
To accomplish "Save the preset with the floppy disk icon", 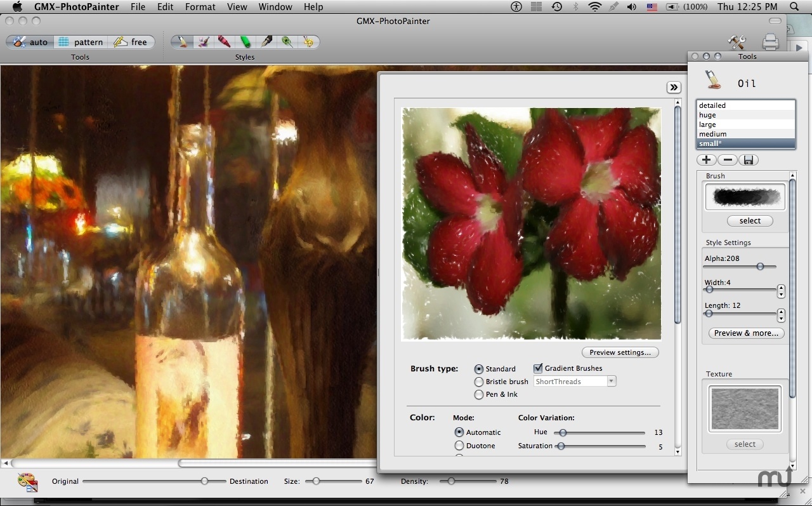I will pyautogui.click(x=748, y=160).
